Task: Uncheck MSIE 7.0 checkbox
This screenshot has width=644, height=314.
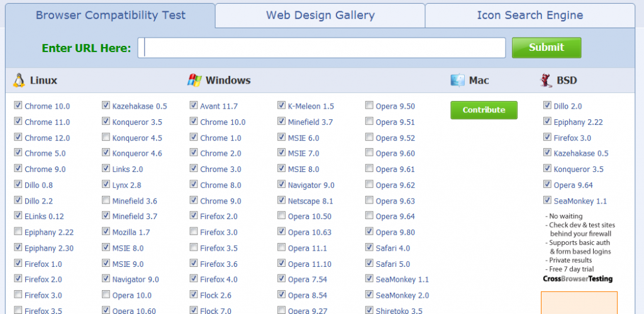Action: click(x=281, y=153)
